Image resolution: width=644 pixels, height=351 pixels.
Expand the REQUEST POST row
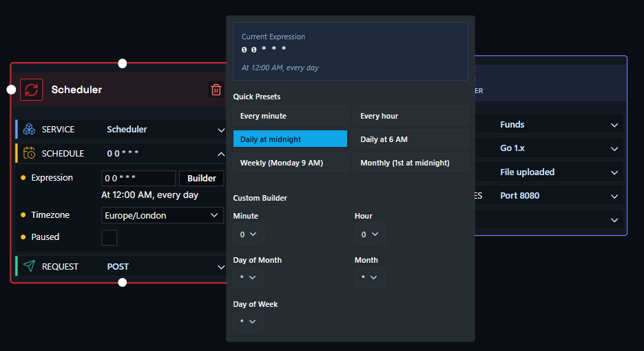221,267
